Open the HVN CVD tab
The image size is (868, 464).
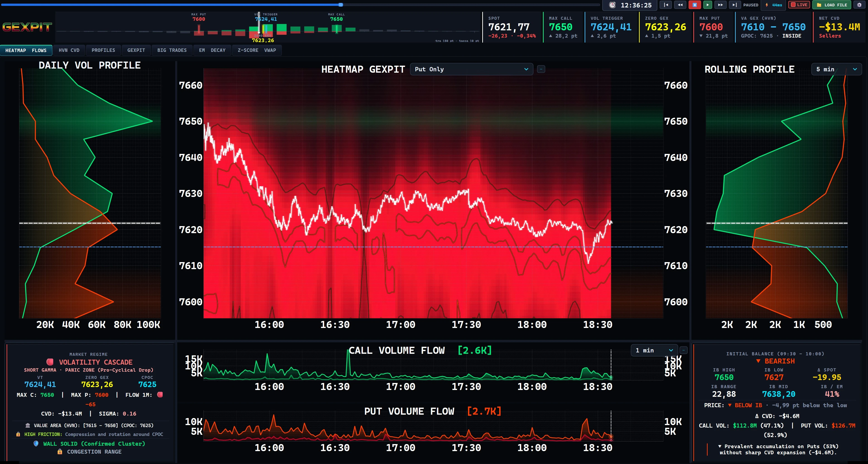pos(69,50)
